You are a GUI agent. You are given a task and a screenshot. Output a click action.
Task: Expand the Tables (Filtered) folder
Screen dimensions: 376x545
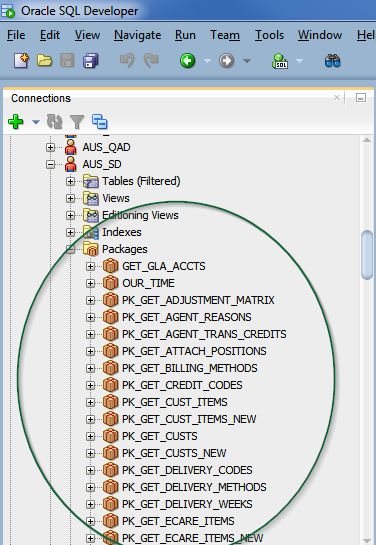tap(70, 181)
